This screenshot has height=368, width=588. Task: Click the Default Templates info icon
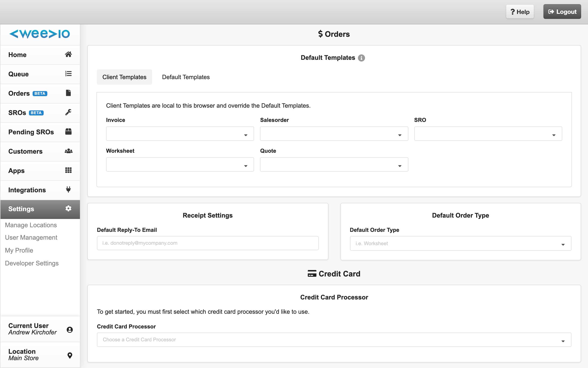click(x=361, y=58)
